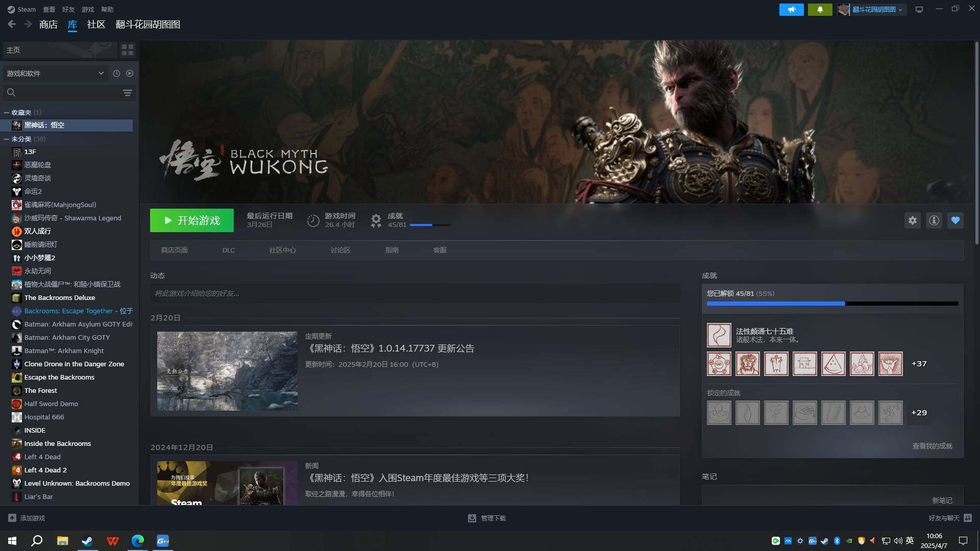Image resolution: width=980 pixels, height=551 pixels.
Task: Open the 好友 menu
Action: click(x=68, y=9)
